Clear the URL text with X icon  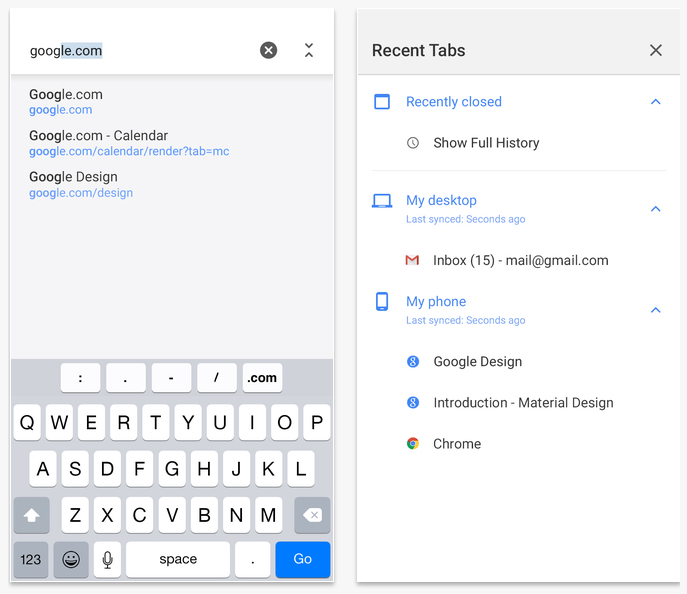pyautogui.click(x=268, y=50)
